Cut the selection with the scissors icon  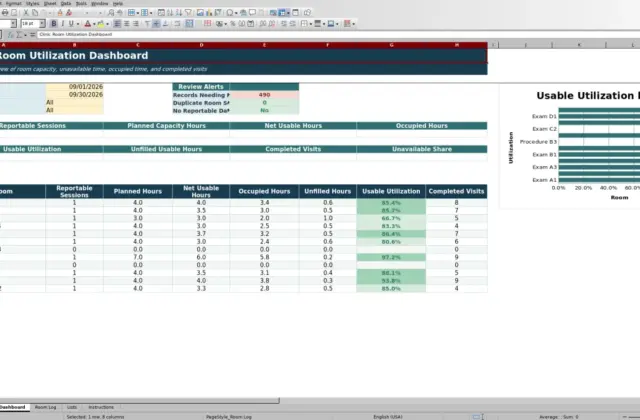tap(26, 13)
